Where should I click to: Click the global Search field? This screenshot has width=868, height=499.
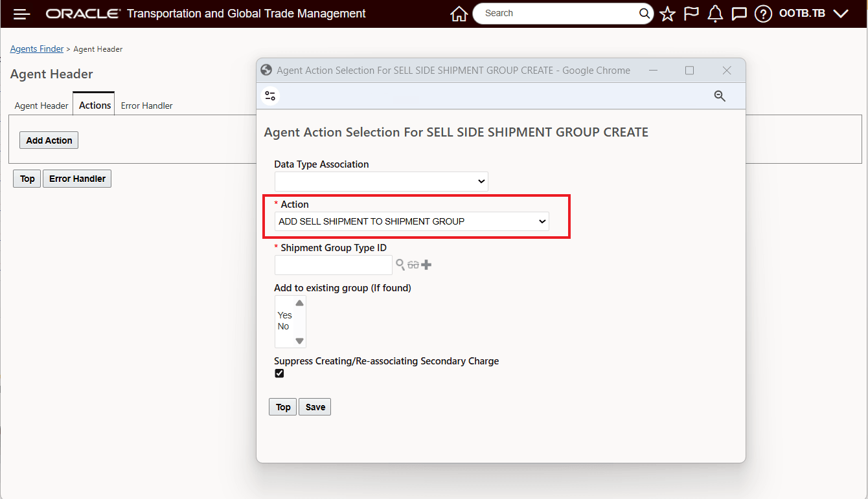557,13
